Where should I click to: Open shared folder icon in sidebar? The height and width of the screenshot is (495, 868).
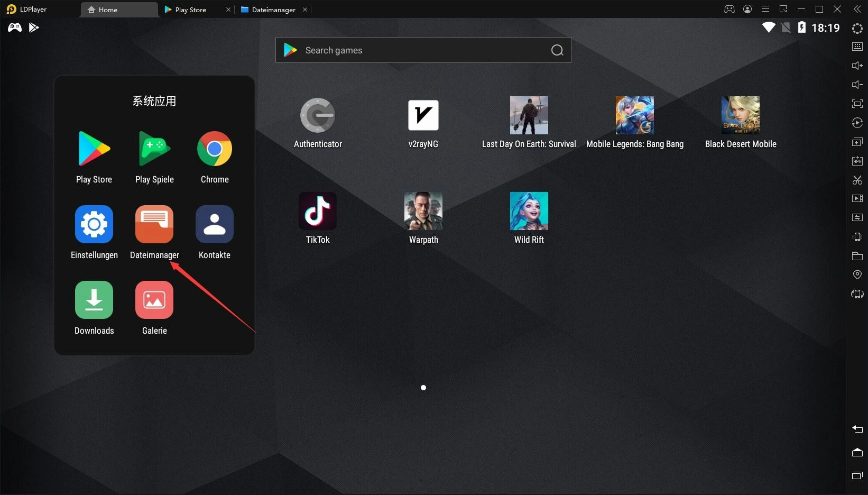[857, 256]
